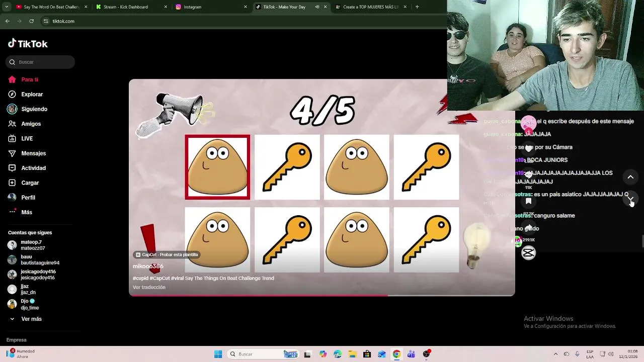Open Google Chrome from the taskbar
The image size is (644, 362).
pyautogui.click(x=396, y=354)
